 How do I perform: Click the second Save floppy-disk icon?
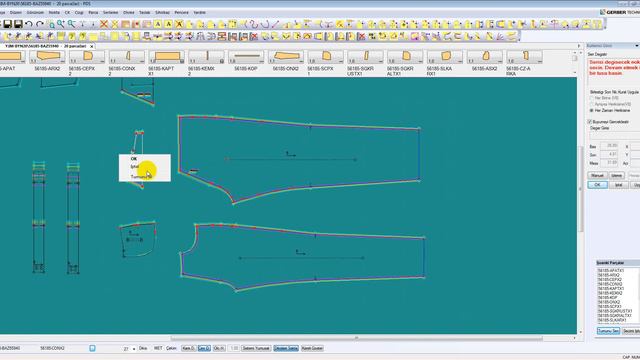(x=18, y=24)
